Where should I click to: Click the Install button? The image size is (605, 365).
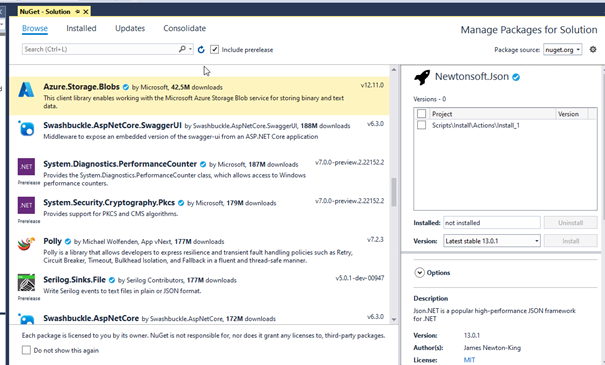pyautogui.click(x=571, y=241)
